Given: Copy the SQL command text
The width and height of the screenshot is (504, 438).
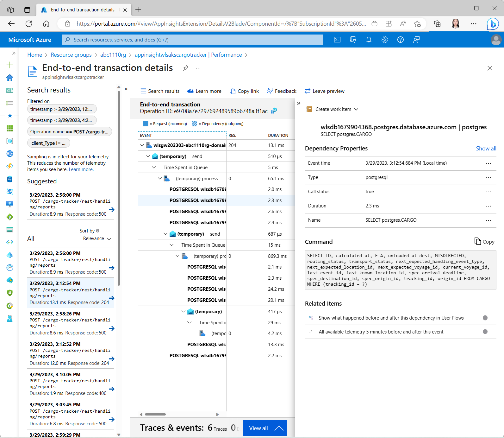Looking at the screenshot, I should [484, 242].
